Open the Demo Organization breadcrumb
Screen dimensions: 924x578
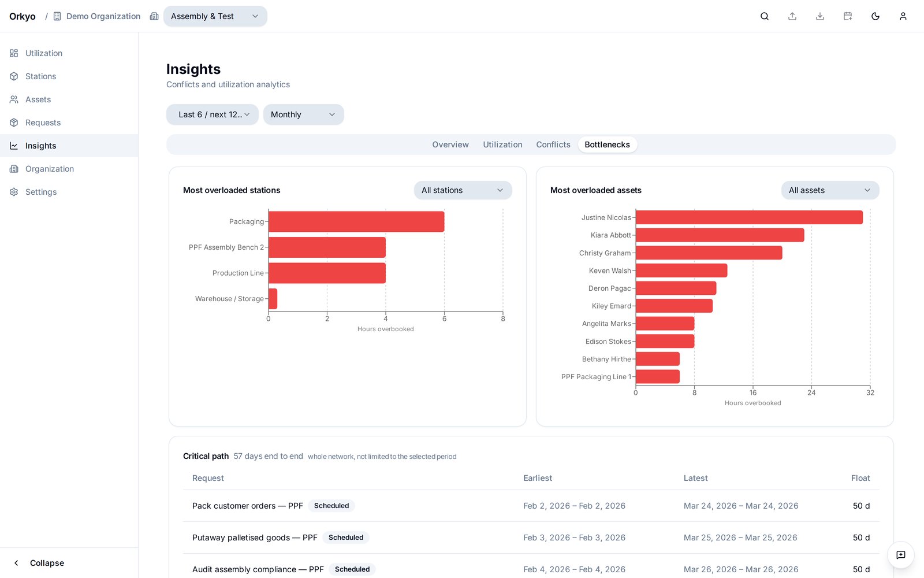97,16
